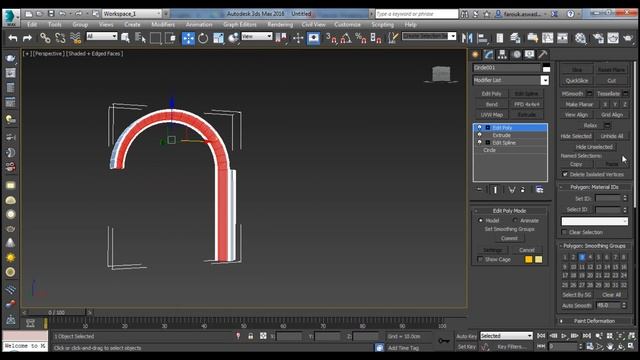Toggle Delete Isolated Vertices checkbox
The height and width of the screenshot is (360, 640).
565,174
